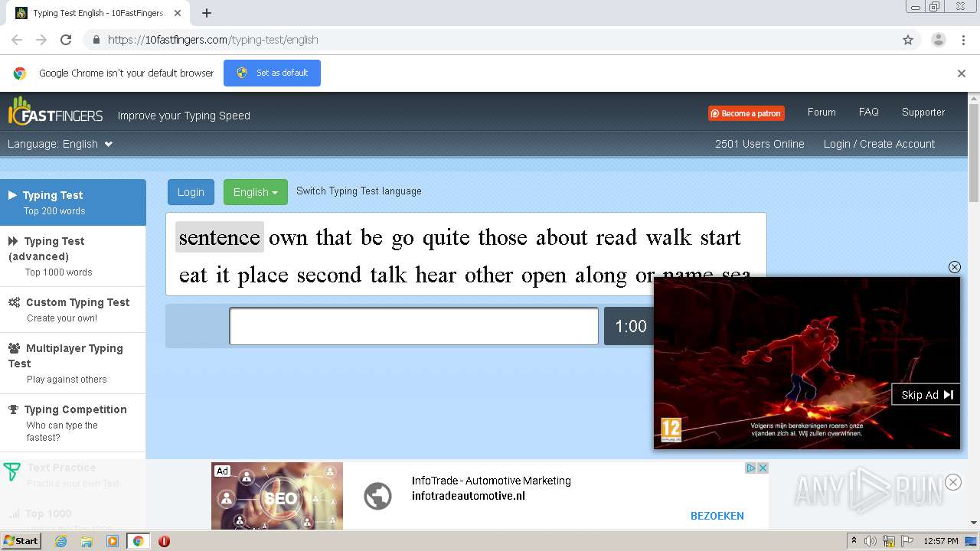Click the globe icon in the ad

(377, 496)
